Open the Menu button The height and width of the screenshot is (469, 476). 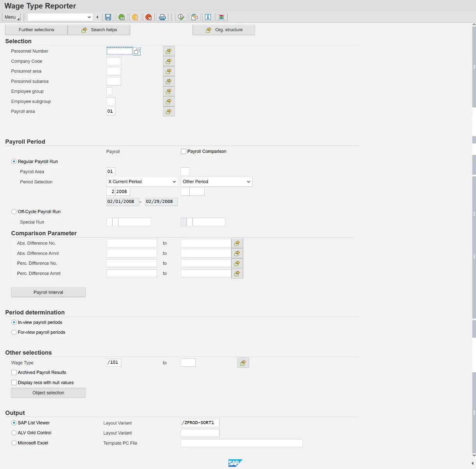tap(11, 17)
